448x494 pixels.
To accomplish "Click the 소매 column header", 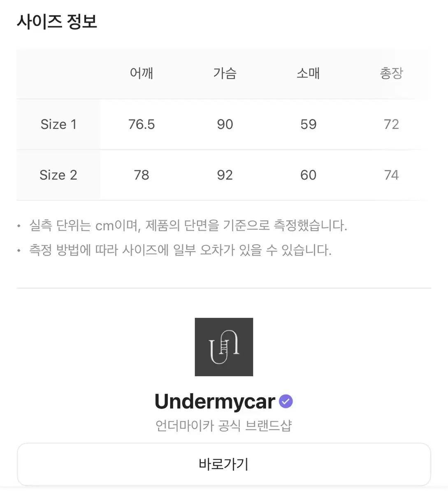I will (x=308, y=73).
